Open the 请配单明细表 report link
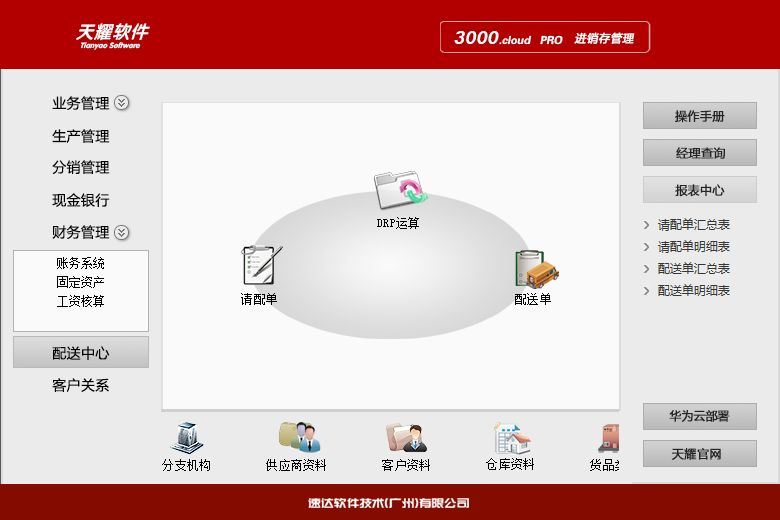 [693, 247]
